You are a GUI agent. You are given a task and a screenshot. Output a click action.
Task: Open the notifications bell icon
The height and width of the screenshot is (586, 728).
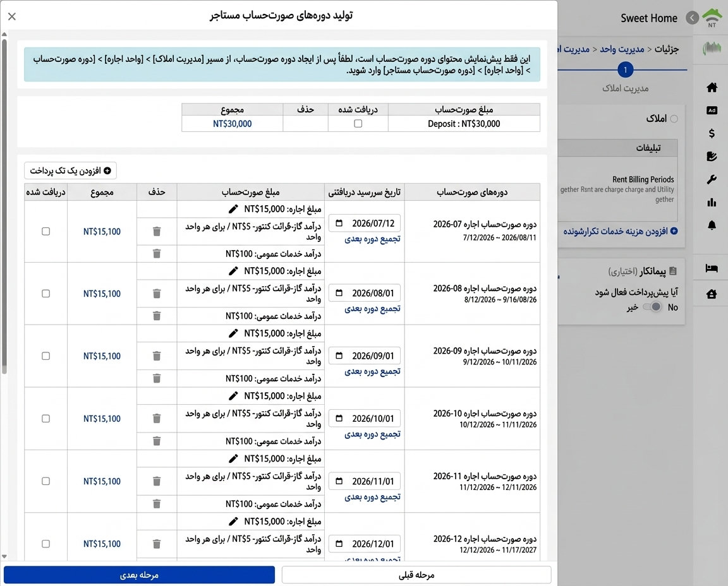pyautogui.click(x=712, y=225)
